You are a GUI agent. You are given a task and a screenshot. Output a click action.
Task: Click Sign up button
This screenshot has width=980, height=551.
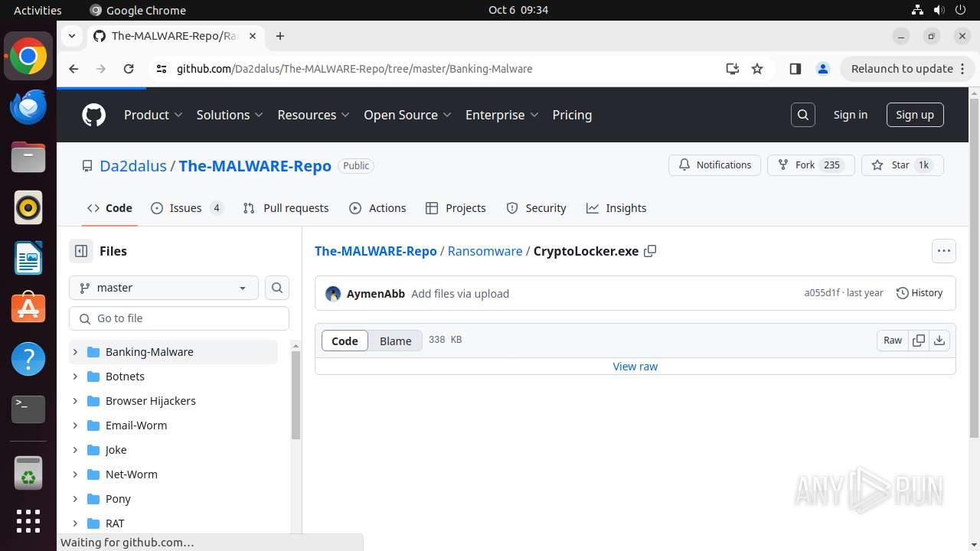915,115
